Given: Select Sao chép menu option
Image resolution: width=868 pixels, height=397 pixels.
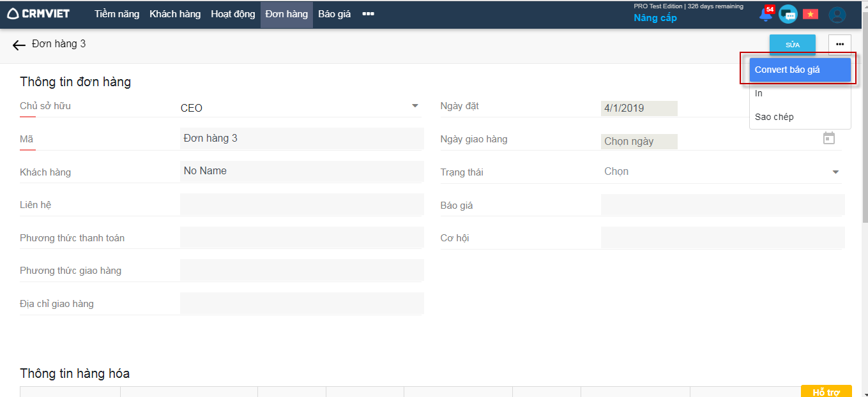Looking at the screenshot, I should pos(774,117).
